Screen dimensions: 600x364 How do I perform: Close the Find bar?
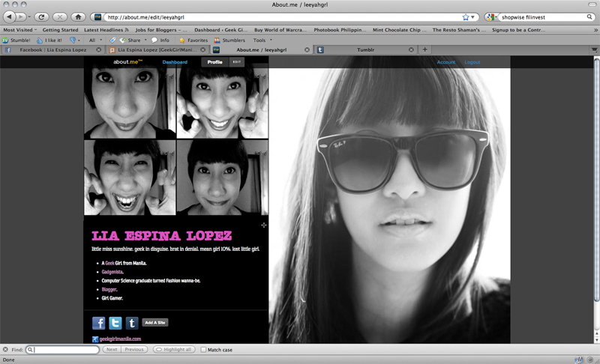[6, 350]
